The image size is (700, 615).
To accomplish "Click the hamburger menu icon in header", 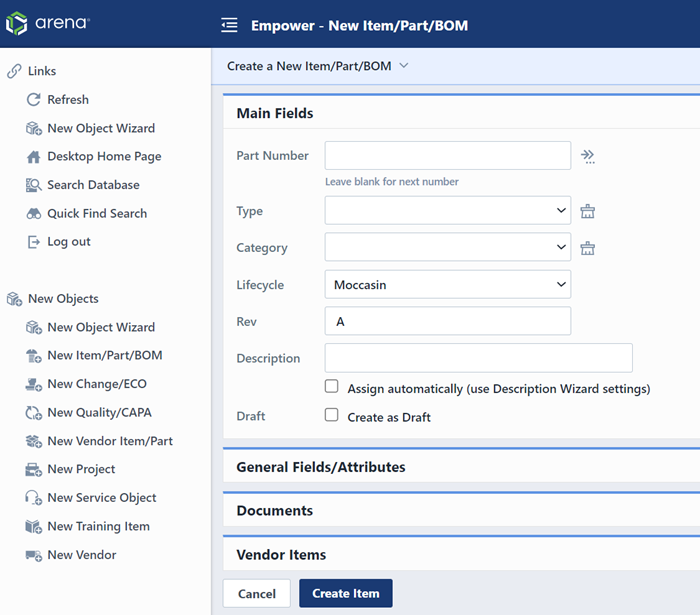I will click(x=229, y=25).
